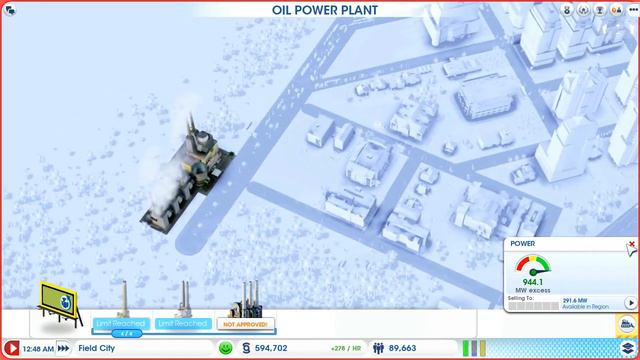Open the population people icon

pos(378,348)
